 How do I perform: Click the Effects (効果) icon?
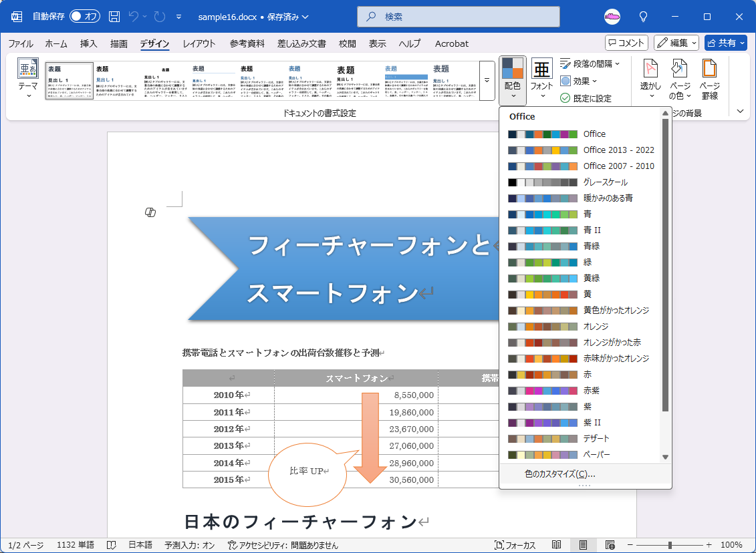pos(565,81)
